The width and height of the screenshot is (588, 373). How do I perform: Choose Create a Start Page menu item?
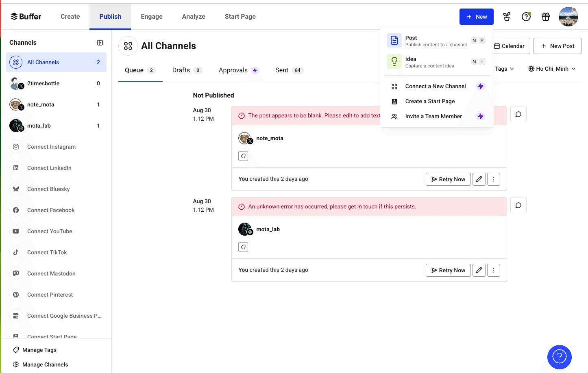[x=437, y=101]
